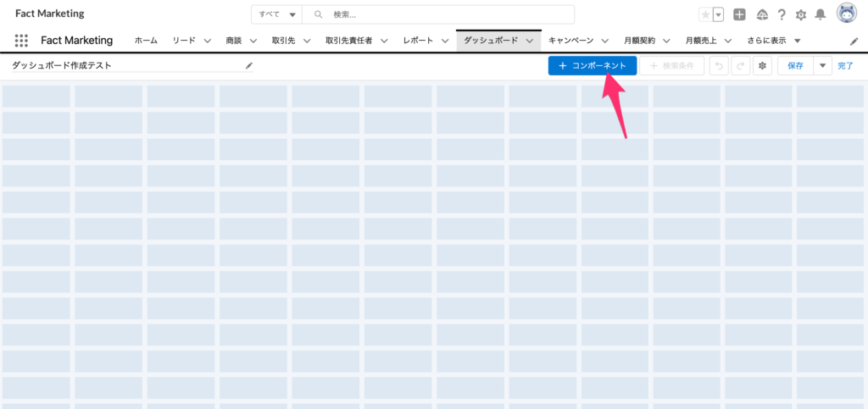Open the リード tab

click(x=184, y=41)
